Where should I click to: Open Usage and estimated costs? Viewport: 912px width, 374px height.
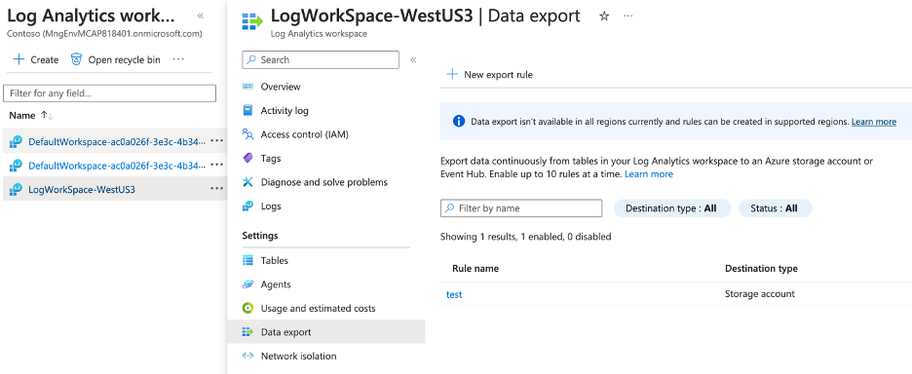[x=318, y=308]
